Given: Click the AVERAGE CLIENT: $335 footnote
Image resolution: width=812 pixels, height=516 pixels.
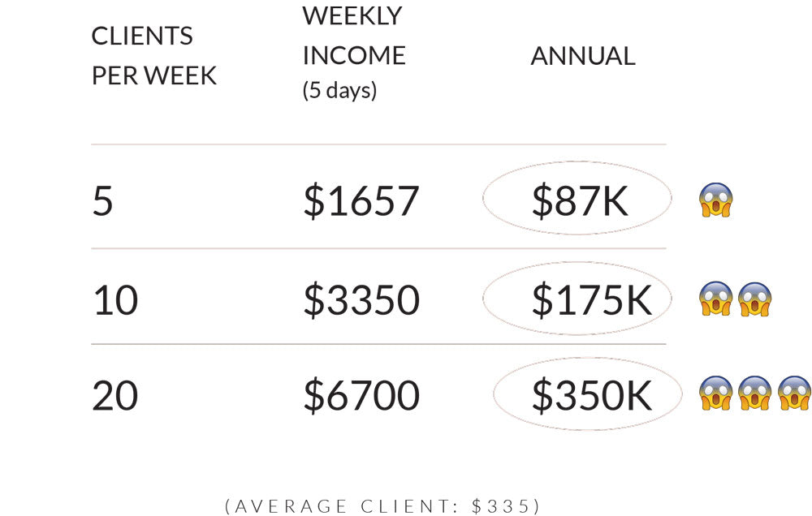Looking at the screenshot, I should pos(383,505).
